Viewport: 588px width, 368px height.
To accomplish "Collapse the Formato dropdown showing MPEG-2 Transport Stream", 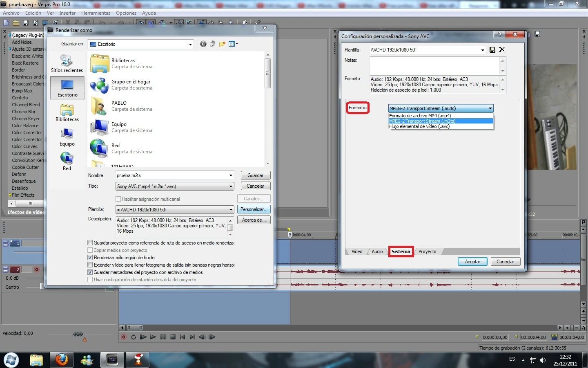I will click(x=490, y=108).
